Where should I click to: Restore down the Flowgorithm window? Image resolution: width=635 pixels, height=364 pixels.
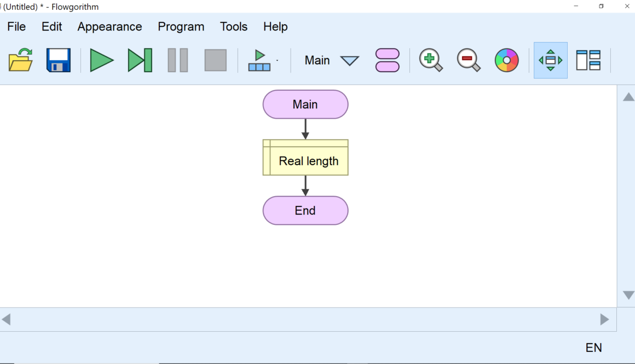click(601, 6)
